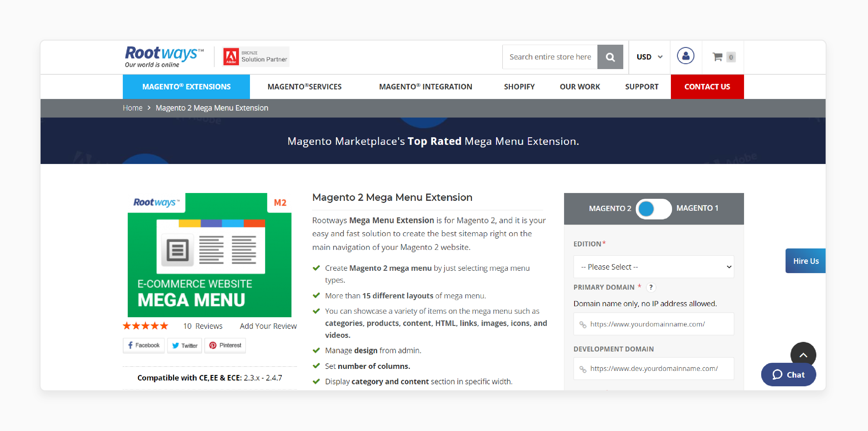The width and height of the screenshot is (868, 431).
Task: Toggle between Magento 2 and Magento 1
Action: (654, 208)
